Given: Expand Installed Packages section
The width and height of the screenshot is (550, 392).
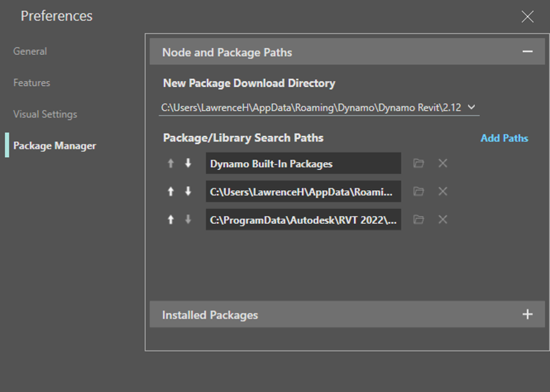Looking at the screenshot, I should [x=527, y=314].
